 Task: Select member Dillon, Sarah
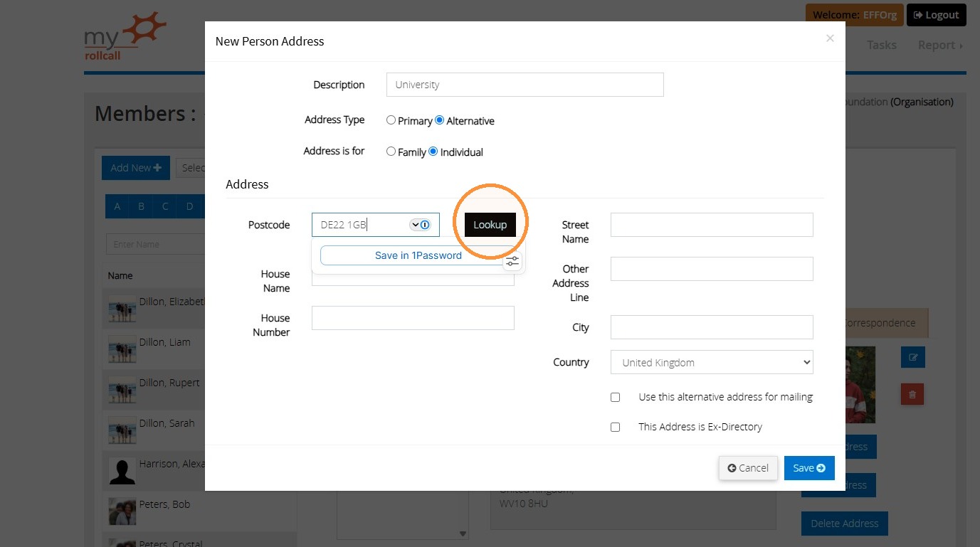167,423
